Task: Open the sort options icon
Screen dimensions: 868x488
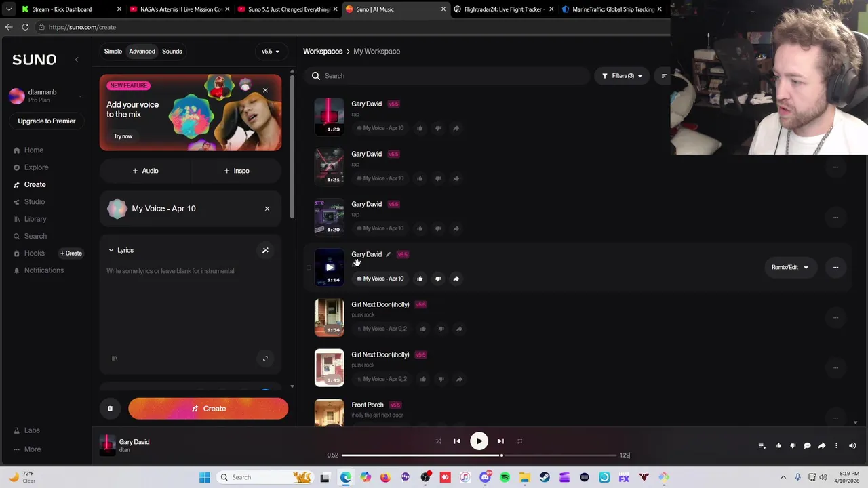Action: [664, 76]
